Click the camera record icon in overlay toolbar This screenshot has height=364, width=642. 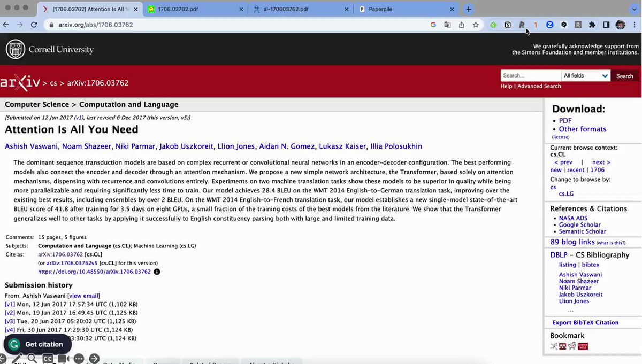[63, 359]
